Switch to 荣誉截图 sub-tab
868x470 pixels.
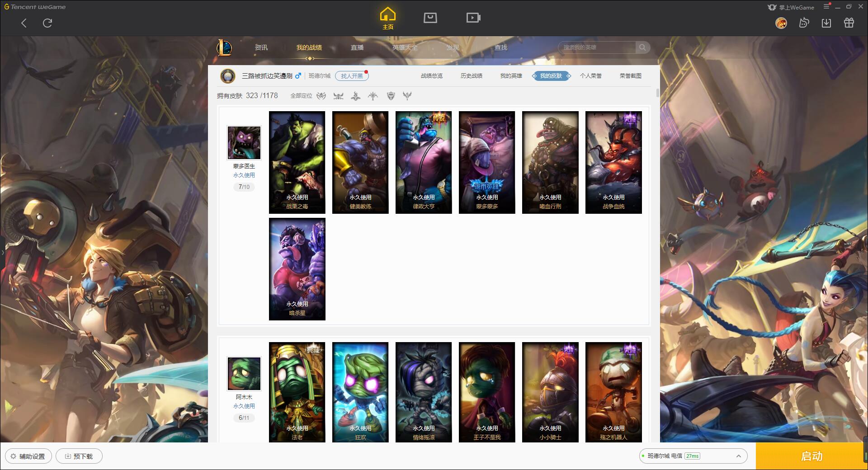(631, 76)
